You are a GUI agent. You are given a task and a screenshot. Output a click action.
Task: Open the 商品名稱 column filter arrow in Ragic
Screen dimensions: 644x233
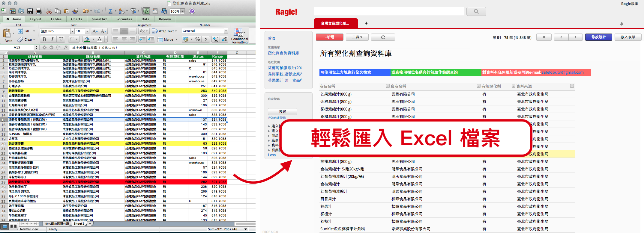point(388,86)
